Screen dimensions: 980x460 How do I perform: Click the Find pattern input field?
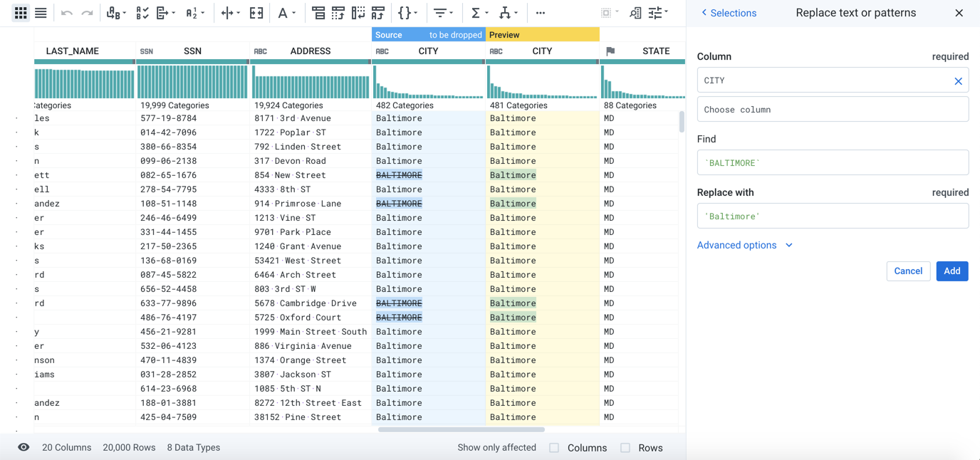[833, 162]
